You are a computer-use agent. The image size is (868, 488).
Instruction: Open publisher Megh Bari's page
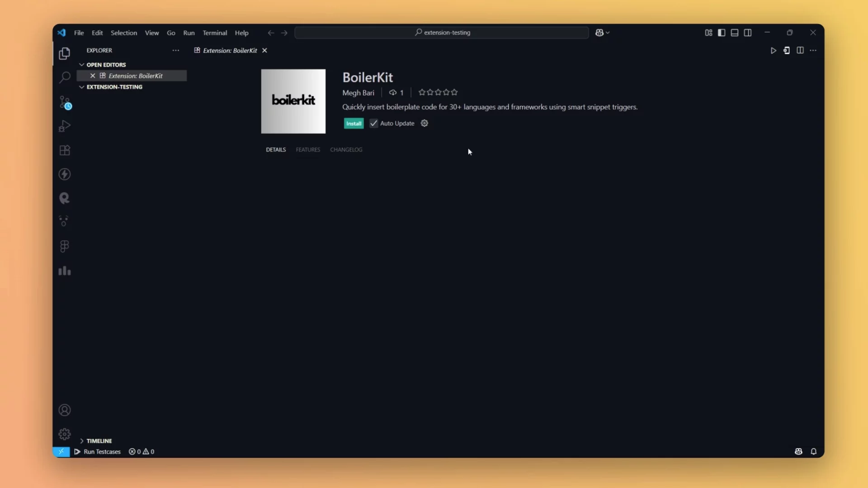pyautogui.click(x=358, y=92)
